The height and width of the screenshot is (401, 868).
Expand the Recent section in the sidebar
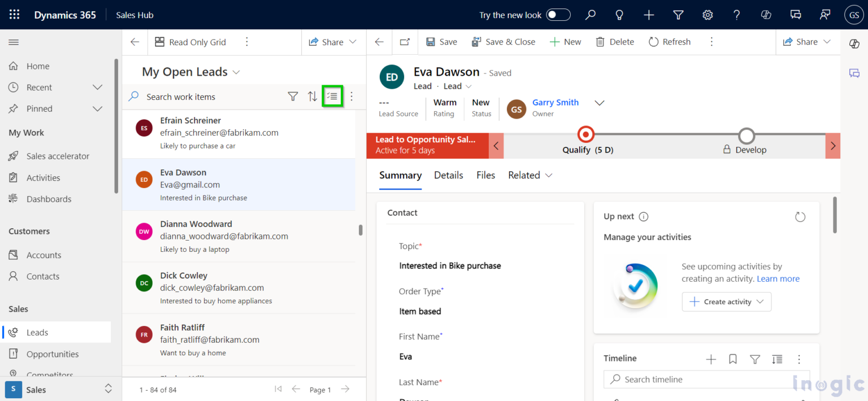pyautogui.click(x=97, y=87)
